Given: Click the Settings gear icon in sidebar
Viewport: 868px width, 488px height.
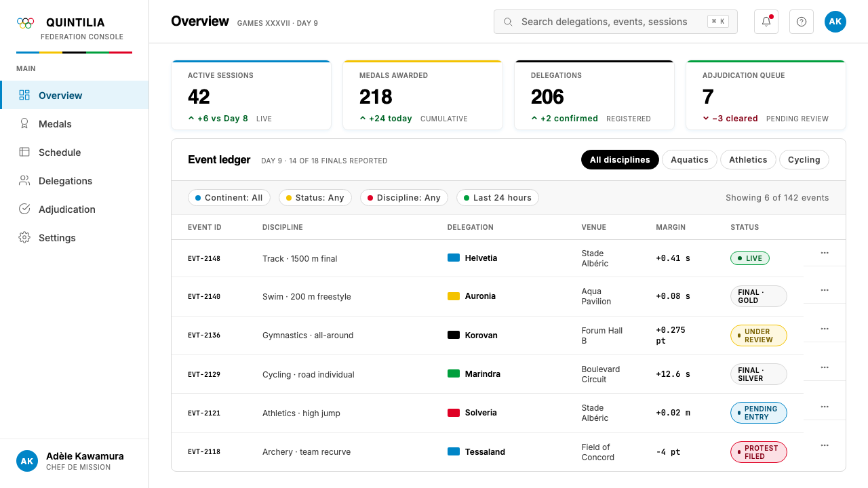Looking at the screenshot, I should pos(24,238).
